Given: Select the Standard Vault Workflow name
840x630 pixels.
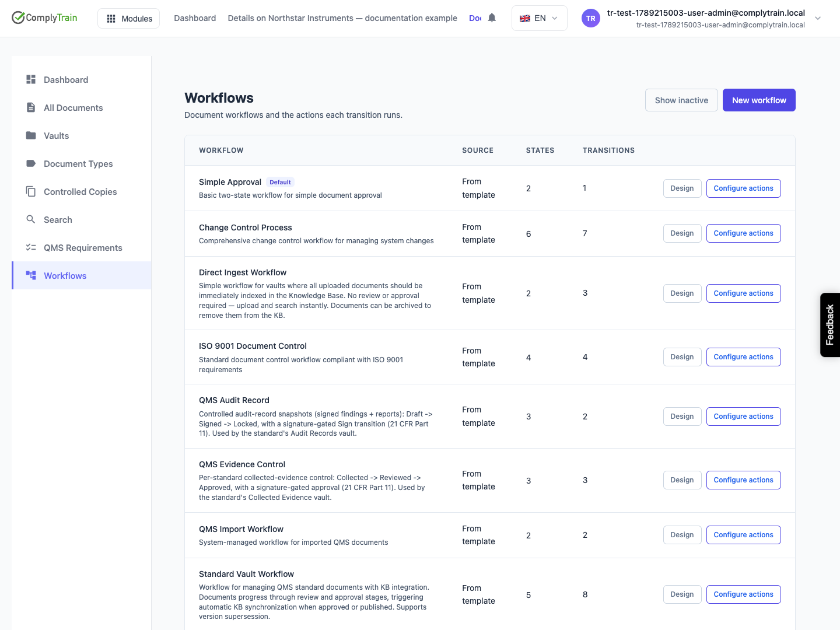Looking at the screenshot, I should tap(246, 574).
